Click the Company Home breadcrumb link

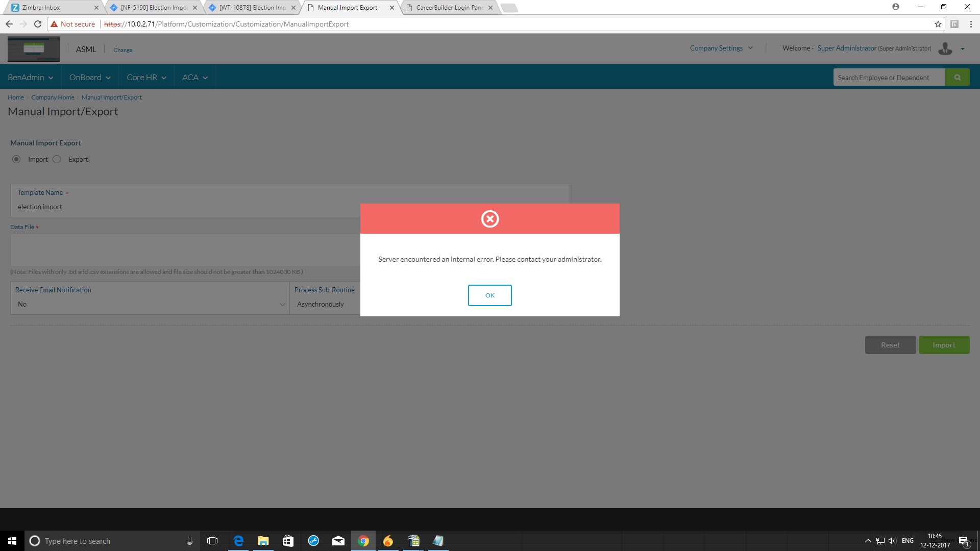(x=53, y=97)
